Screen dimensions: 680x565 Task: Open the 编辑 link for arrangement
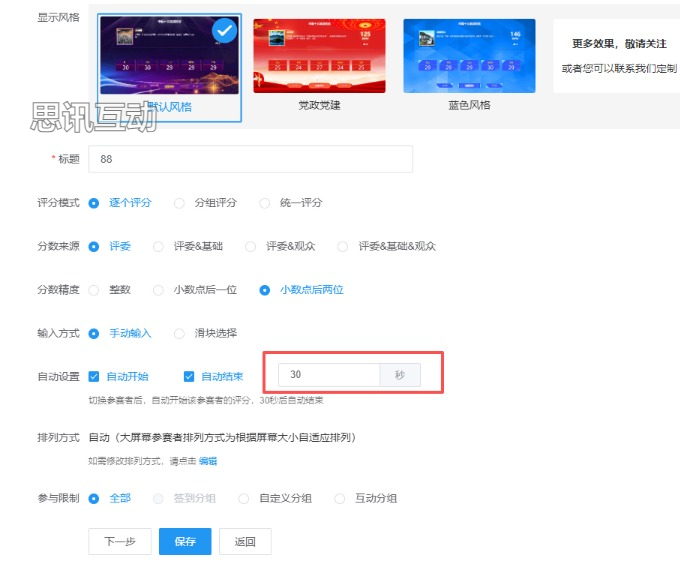point(207,461)
